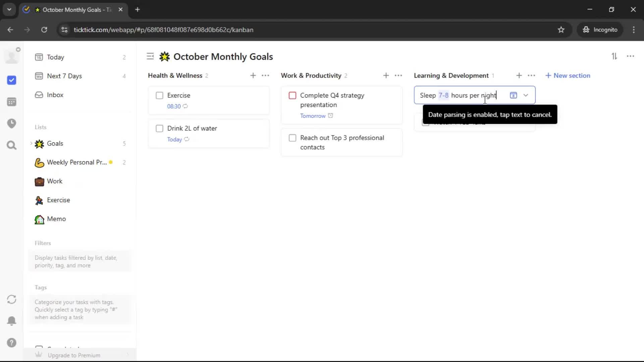Screen dimensions: 644x362
Task: Click the Sync icon in sidebar
Action: point(11,299)
